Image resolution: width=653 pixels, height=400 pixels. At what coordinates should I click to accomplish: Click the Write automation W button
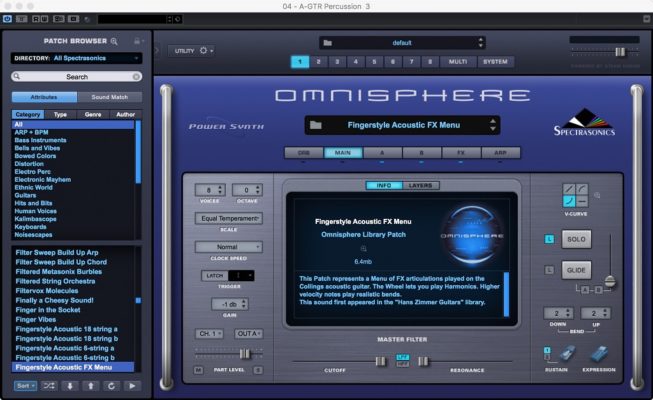point(44,19)
